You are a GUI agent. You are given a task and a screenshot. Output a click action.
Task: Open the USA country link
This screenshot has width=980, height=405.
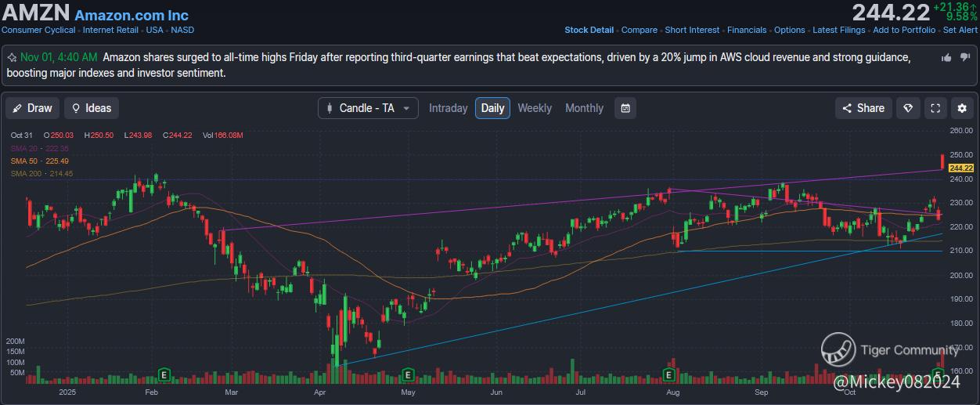154,30
